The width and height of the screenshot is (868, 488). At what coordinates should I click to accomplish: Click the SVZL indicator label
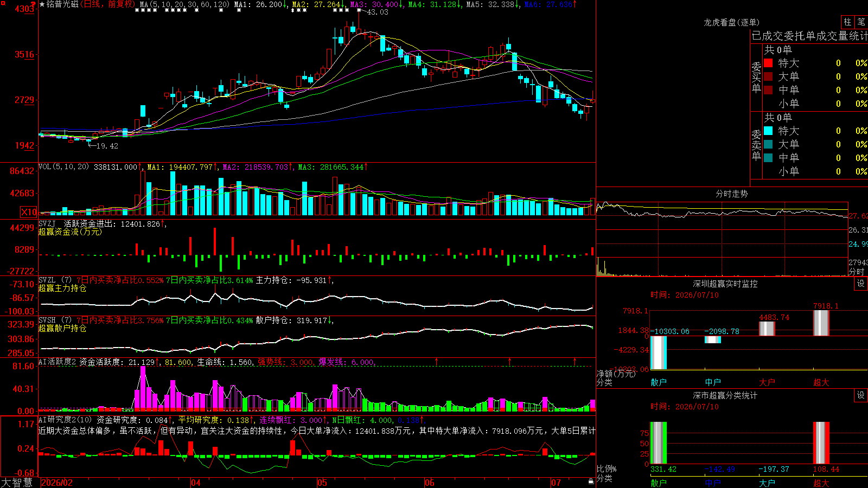[x=47, y=280]
